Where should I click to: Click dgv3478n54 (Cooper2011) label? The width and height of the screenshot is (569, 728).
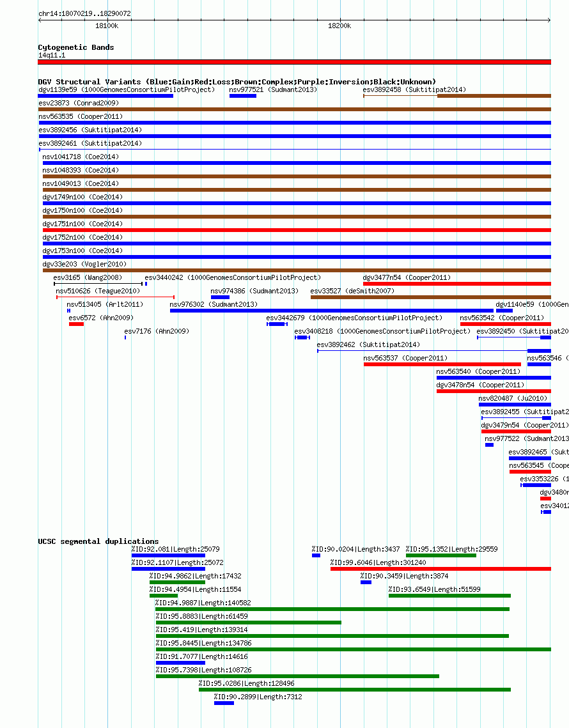coord(480,386)
